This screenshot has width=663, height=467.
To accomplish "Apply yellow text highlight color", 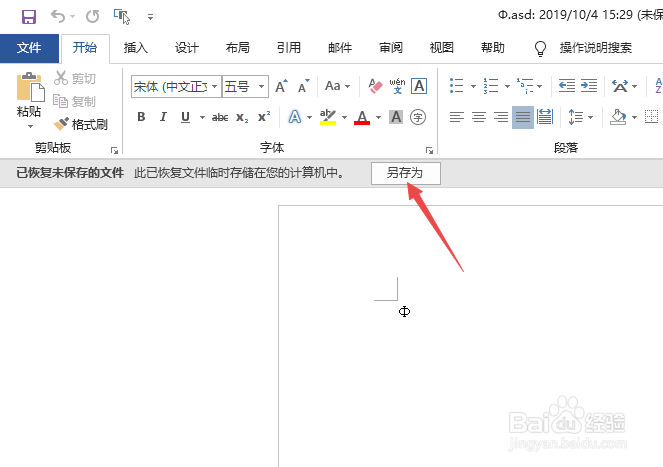I will 328,117.
